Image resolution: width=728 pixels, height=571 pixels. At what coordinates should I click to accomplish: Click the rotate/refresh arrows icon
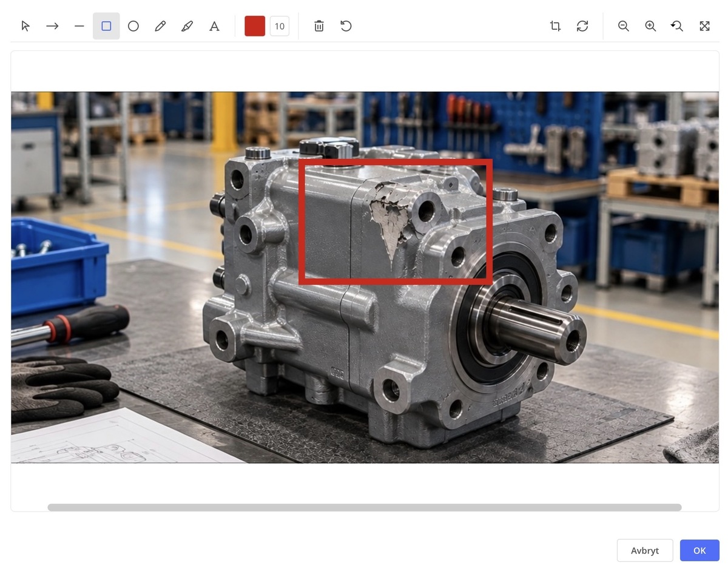582,26
